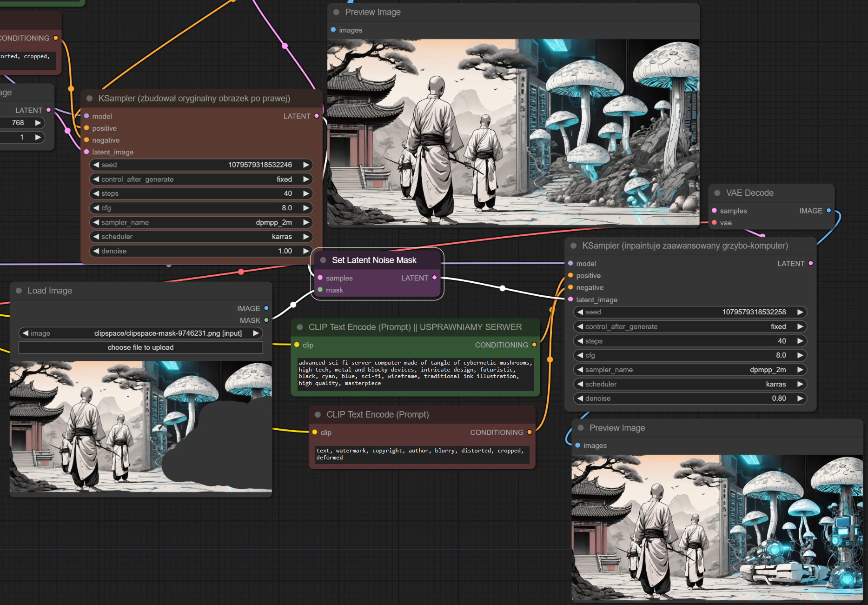Click the vae input socket on VAE Decode
The width and height of the screenshot is (868, 605).
714,223
